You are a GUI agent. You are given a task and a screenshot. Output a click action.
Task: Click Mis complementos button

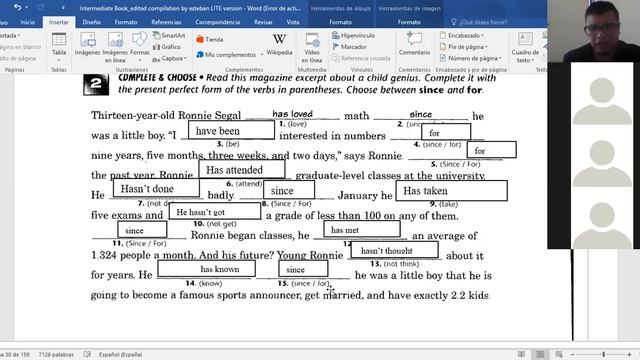coord(226,54)
